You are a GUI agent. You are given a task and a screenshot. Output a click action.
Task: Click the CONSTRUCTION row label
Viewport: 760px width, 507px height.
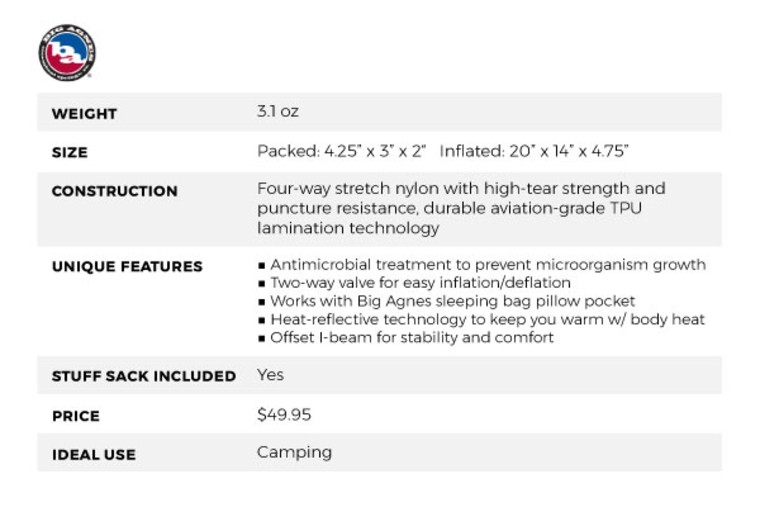(114, 191)
